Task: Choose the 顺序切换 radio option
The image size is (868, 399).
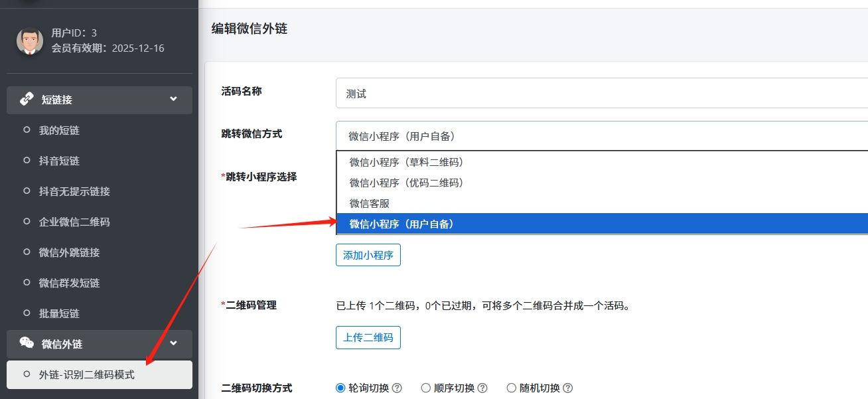Action: (426, 388)
